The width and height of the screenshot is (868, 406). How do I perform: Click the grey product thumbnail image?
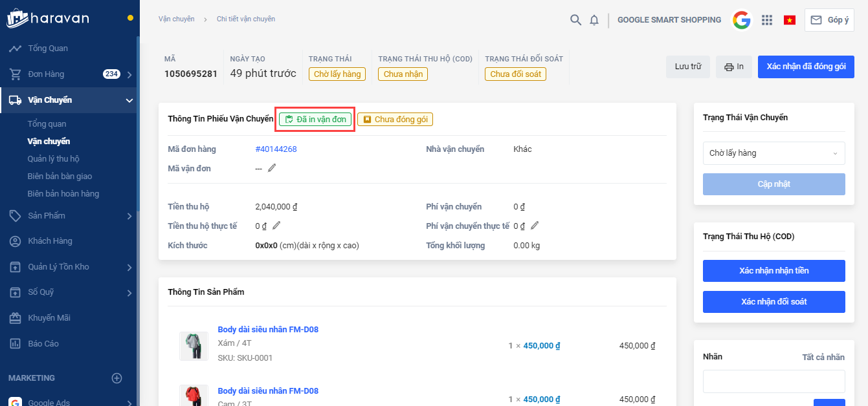pos(194,346)
